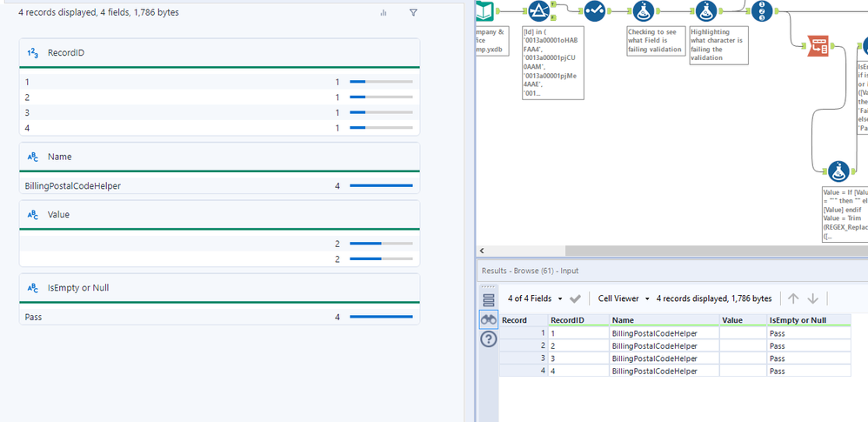Select record row 2 header in Results
This screenshot has height=422, width=868.
524,346
